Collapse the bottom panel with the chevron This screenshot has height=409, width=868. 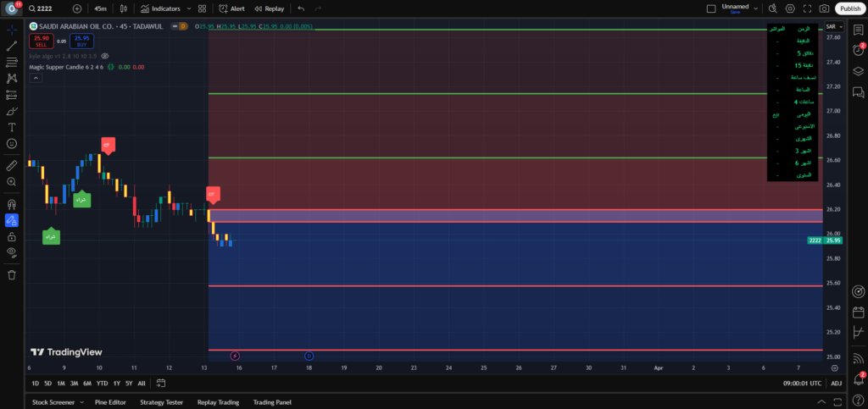coord(821,402)
